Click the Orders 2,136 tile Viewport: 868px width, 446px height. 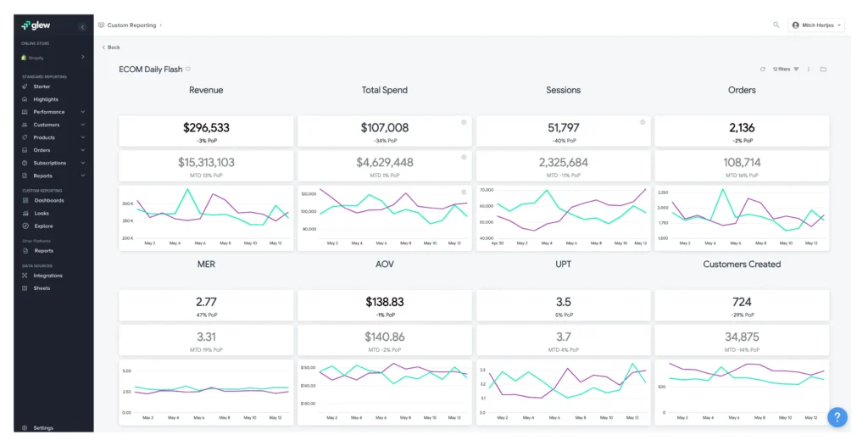[x=742, y=131]
